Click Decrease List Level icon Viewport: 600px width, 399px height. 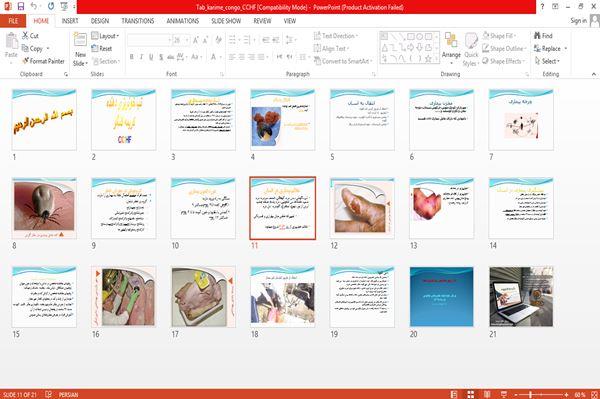(x=266, y=40)
